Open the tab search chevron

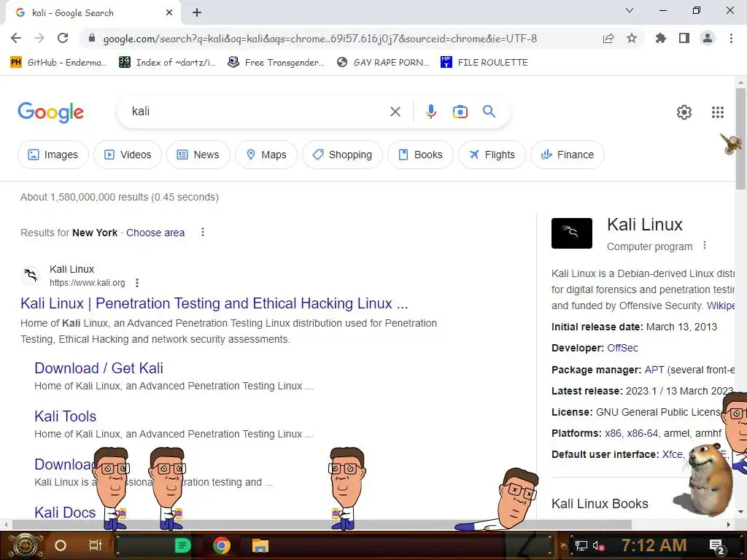[630, 10]
